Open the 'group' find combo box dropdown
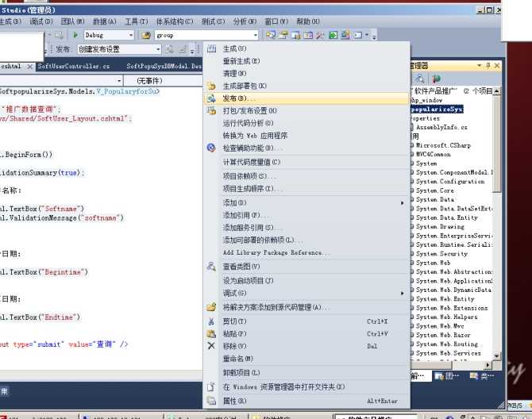This screenshot has height=419, width=532. [256, 35]
